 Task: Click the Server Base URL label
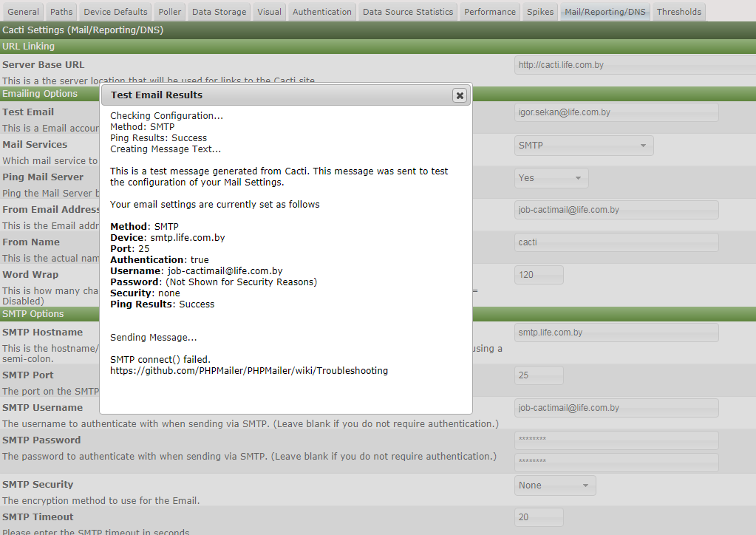point(43,64)
